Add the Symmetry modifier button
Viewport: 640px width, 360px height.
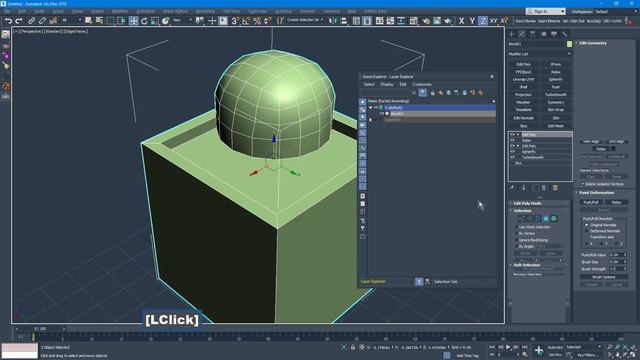tap(556, 102)
